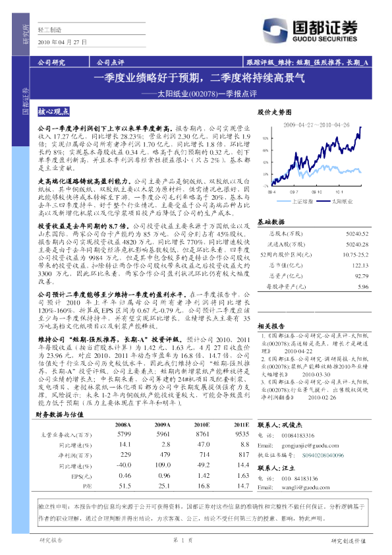Click the '总股本(万股)' value 50240.52

(357, 234)
